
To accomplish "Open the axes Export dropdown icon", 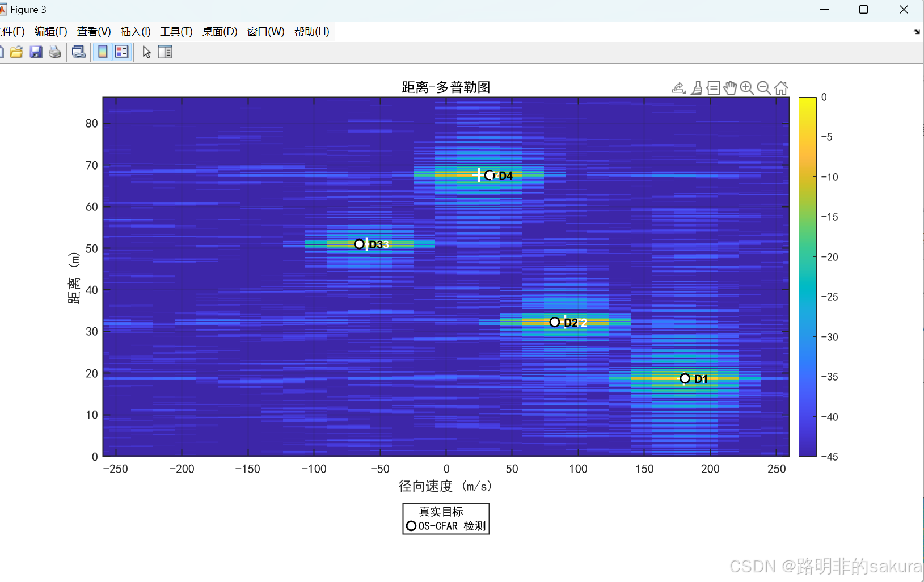I will pos(679,88).
